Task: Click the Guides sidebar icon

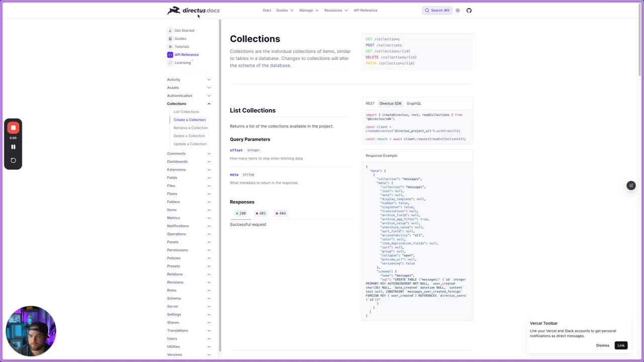Action: pos(170,39)
